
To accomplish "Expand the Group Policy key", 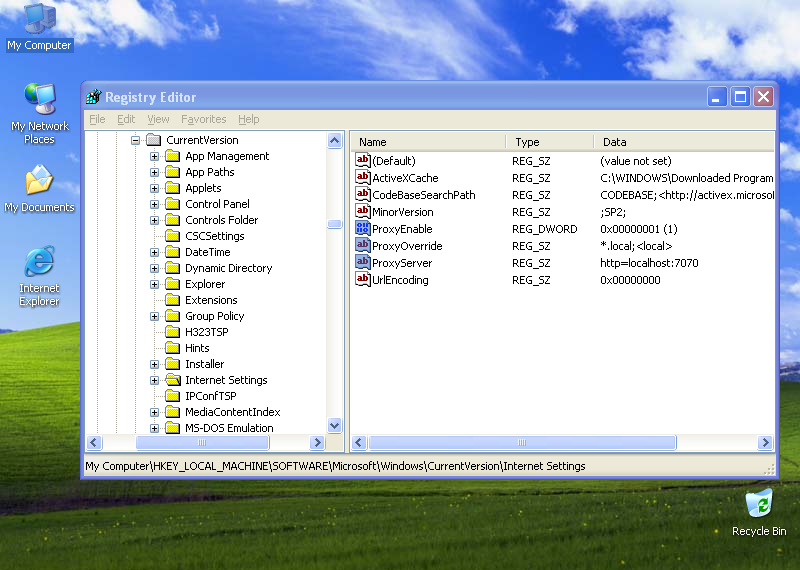I will (x=154, y=316).
